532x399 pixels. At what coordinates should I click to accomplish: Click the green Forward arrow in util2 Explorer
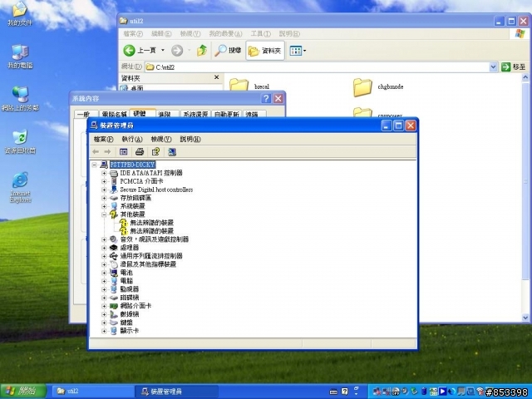(x=177, y=51)
